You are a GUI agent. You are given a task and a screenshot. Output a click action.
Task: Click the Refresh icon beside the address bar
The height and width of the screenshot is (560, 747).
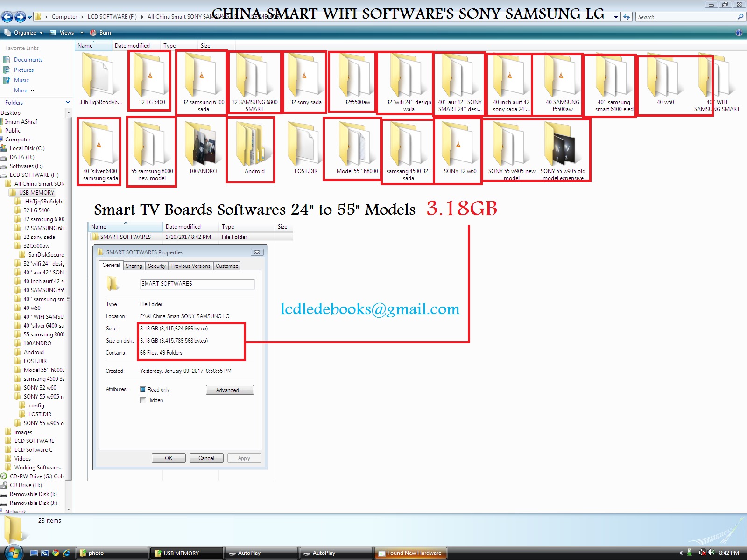pos(626,17)
